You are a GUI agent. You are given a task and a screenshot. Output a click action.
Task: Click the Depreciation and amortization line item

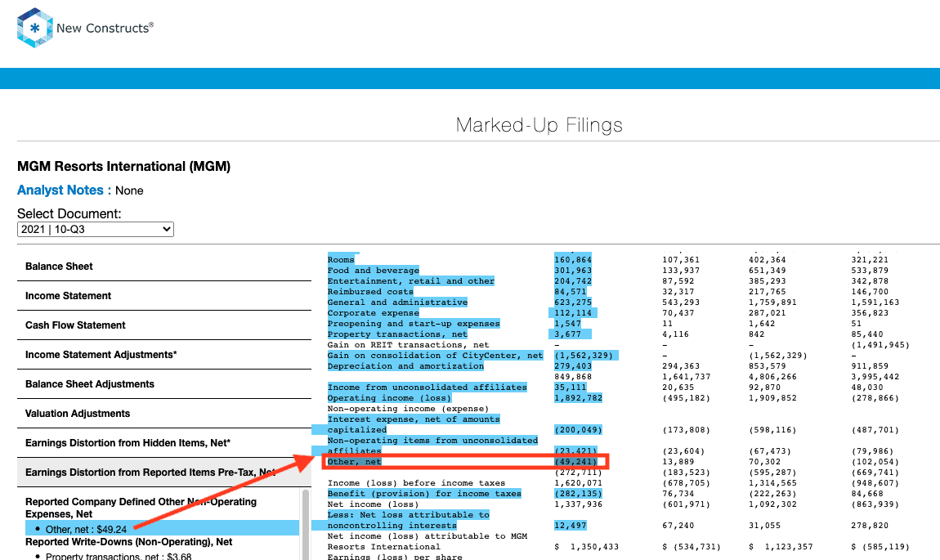point(405,366)
